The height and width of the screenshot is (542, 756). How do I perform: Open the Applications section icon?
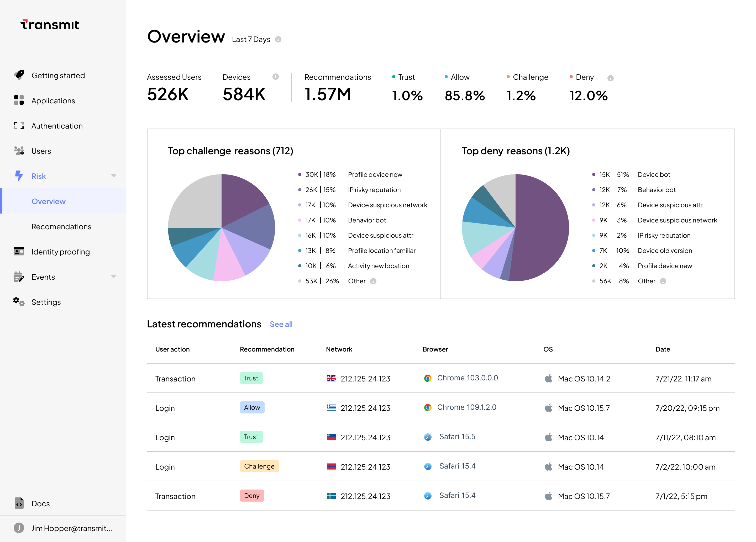[17, 100]
